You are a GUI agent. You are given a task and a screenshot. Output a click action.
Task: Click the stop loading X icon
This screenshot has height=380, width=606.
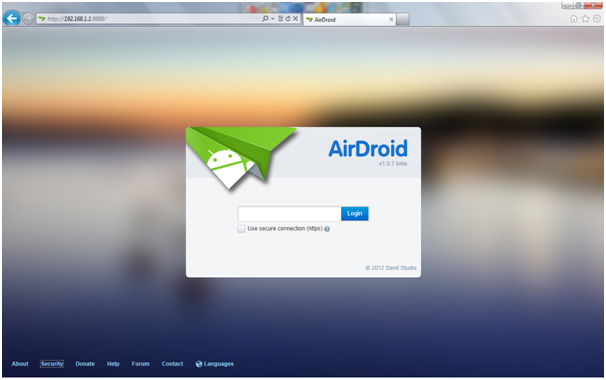[296, 19]
